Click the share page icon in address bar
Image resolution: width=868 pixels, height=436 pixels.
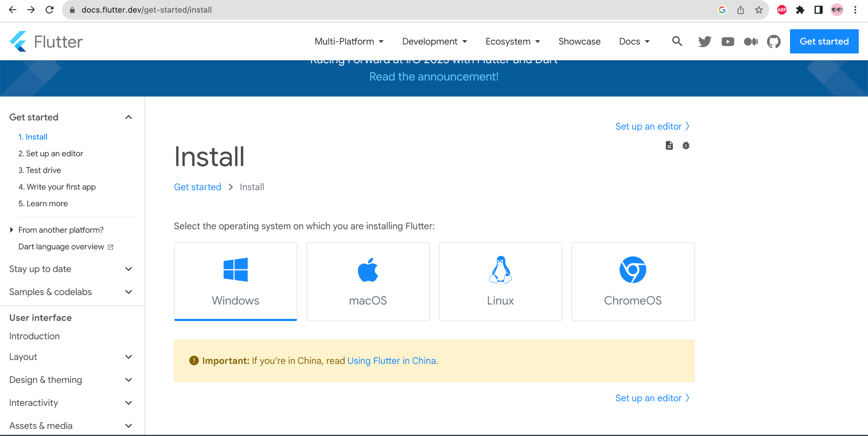tap(740, 10)
